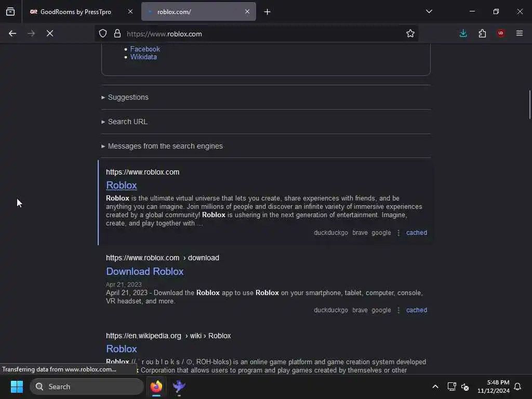
Task: Open the Extensions puzzle icon
Action: click(482, 33)
